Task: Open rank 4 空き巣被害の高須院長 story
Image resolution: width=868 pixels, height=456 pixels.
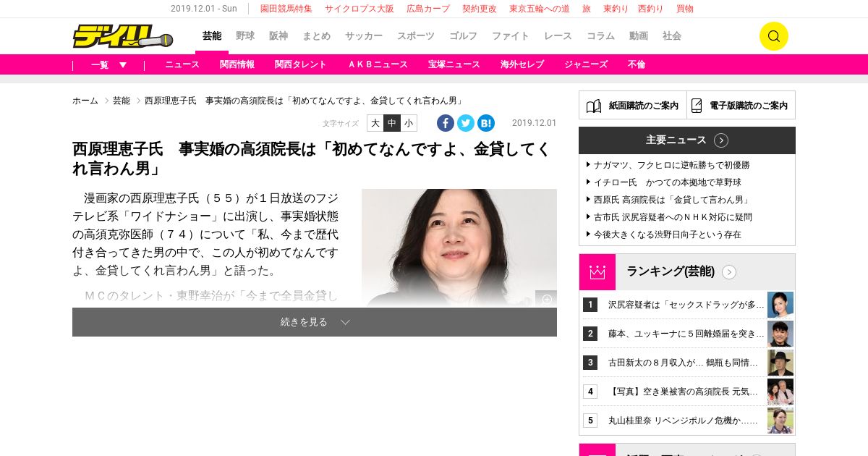Action: (684, 392)
